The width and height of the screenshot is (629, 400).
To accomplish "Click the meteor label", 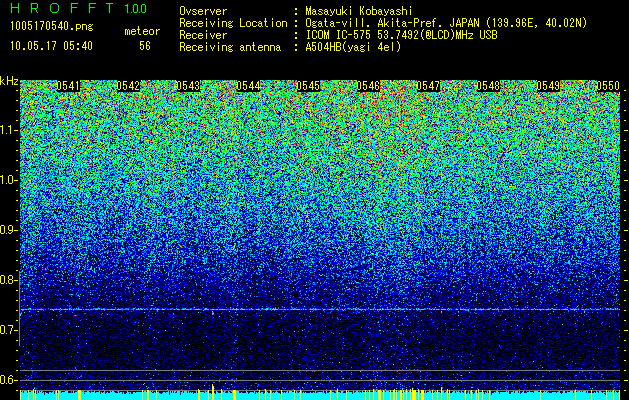I will 142,31.
